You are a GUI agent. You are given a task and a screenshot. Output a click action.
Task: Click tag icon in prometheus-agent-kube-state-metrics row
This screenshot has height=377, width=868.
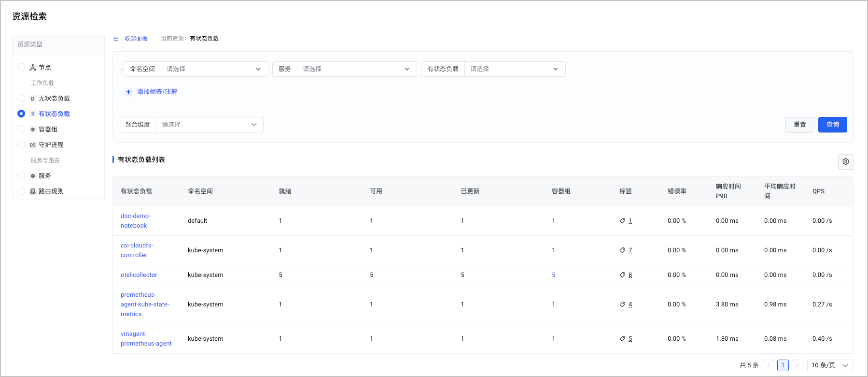pos(622,304)
